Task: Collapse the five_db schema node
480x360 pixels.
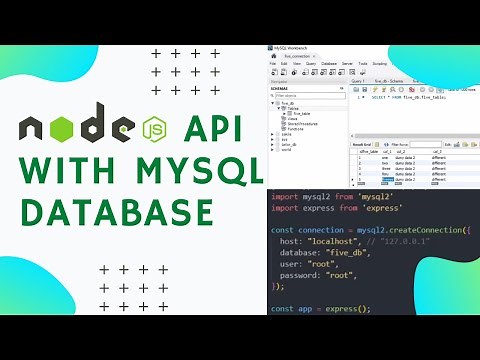Action: 273,103
